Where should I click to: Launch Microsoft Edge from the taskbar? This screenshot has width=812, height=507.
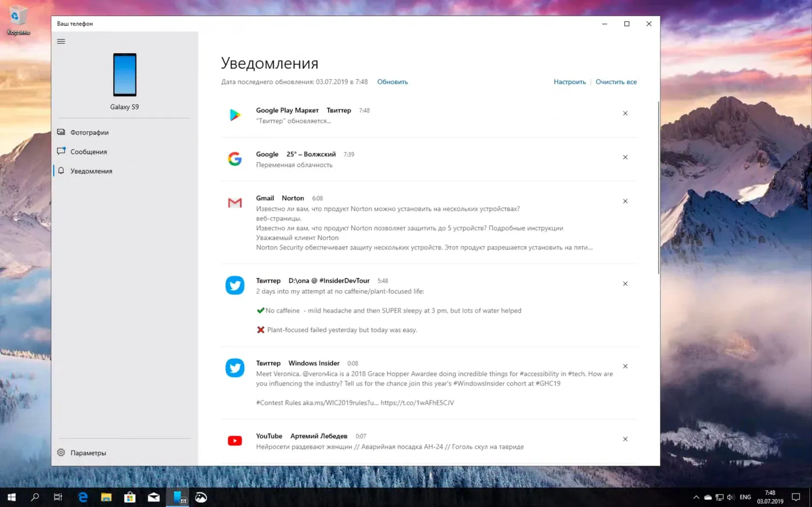[82, 497]
